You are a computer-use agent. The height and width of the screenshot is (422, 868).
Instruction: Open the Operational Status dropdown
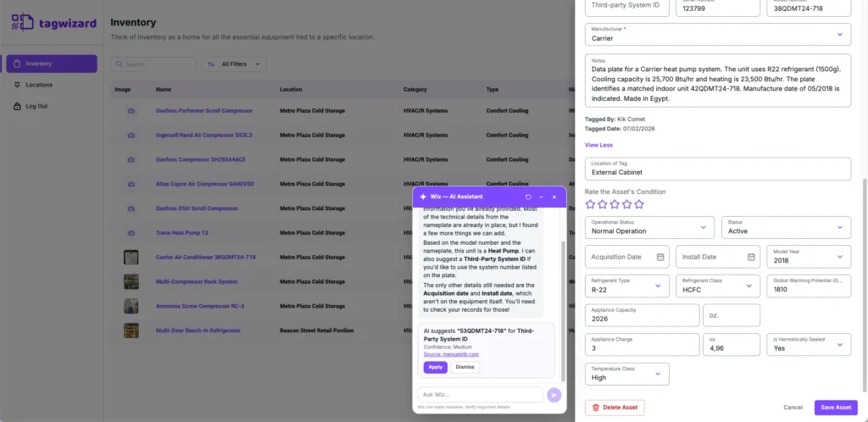pos(650,227)
